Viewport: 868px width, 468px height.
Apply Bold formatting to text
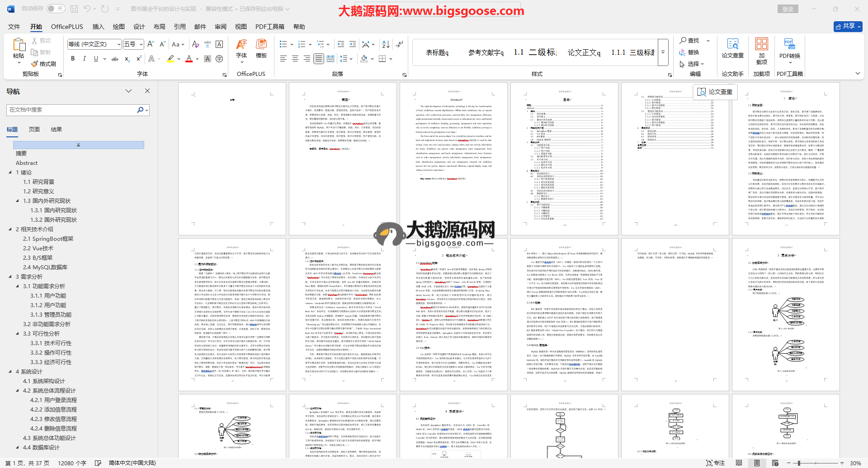pyautogui.click(x=73, y=59)
